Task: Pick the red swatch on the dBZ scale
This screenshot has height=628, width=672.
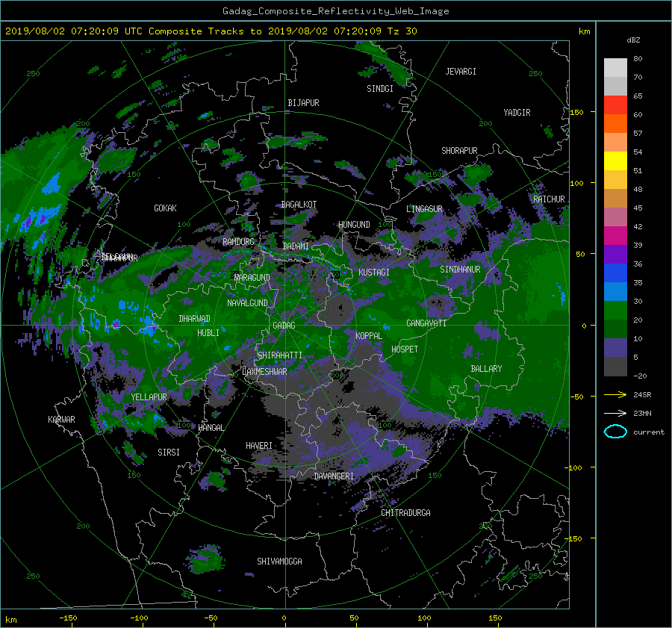Action: tap(615, 105)
